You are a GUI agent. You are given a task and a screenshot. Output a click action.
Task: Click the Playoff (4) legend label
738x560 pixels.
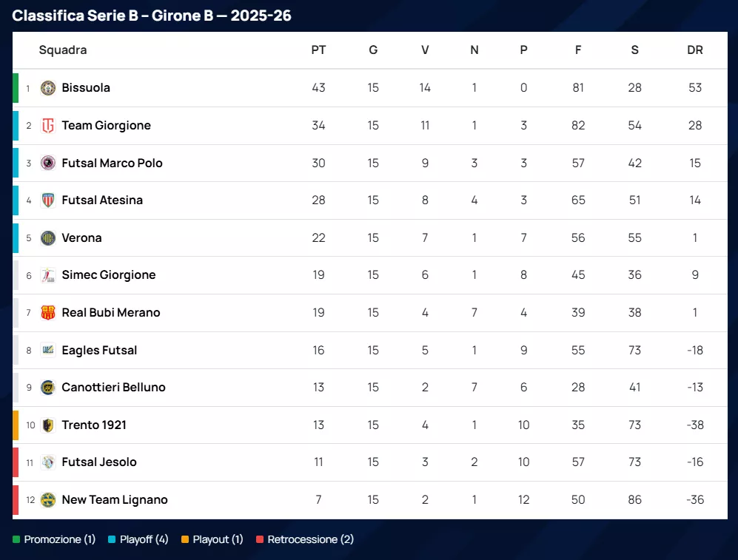tap(144, 539)
